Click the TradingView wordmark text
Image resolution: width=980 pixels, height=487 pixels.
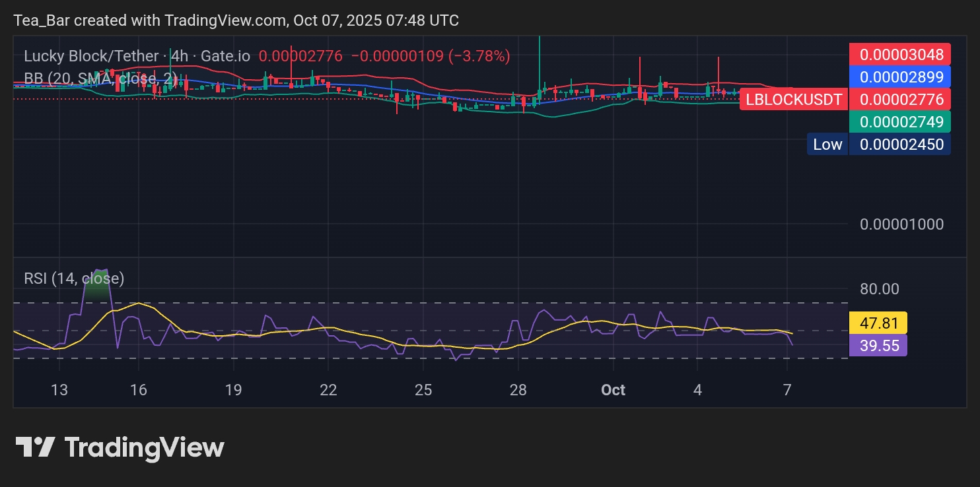[x=144, y=447]
